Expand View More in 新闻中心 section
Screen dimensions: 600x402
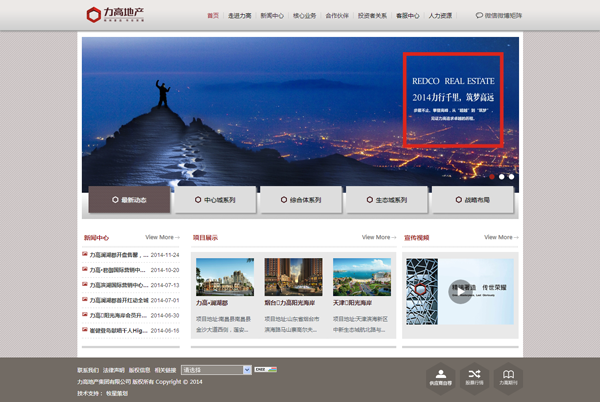162,238
